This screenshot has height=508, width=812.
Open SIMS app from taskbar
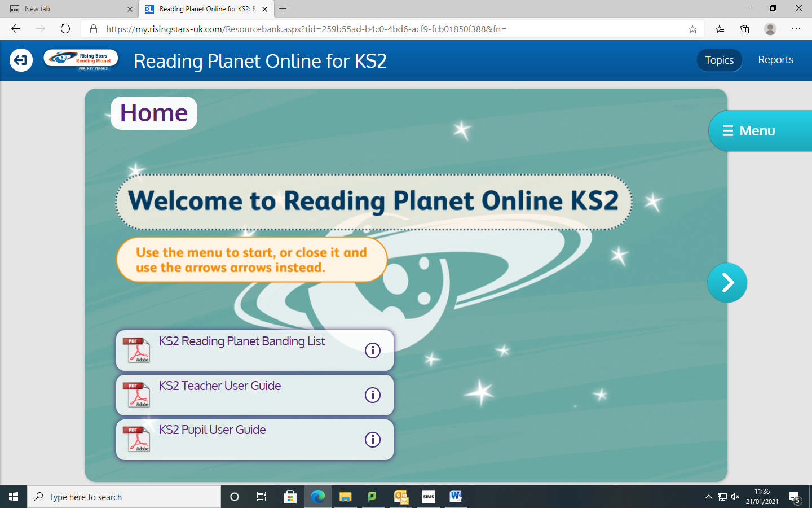pos(429,497)
